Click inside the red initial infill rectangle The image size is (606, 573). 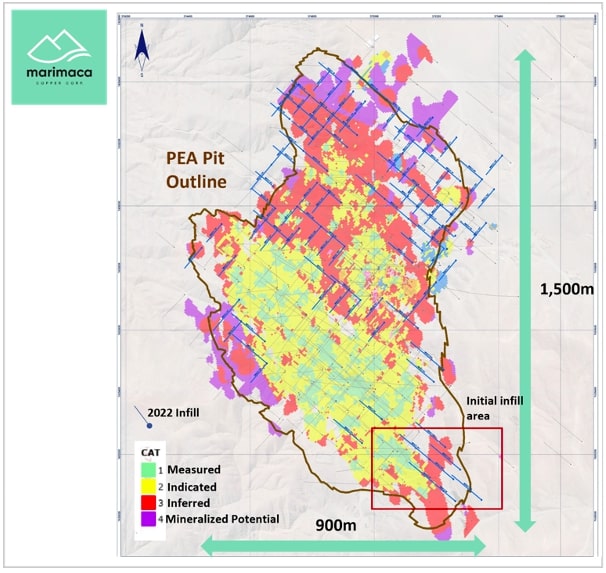point(436,468)
